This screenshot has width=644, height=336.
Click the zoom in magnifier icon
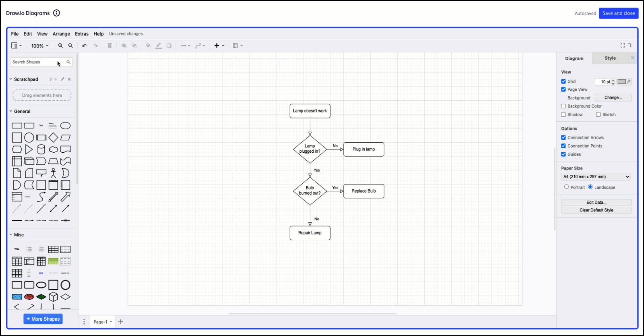click(x=60, y=46)
